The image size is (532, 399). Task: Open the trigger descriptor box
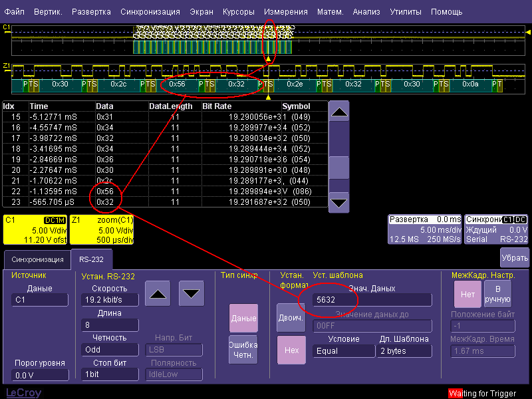[496, 230]
